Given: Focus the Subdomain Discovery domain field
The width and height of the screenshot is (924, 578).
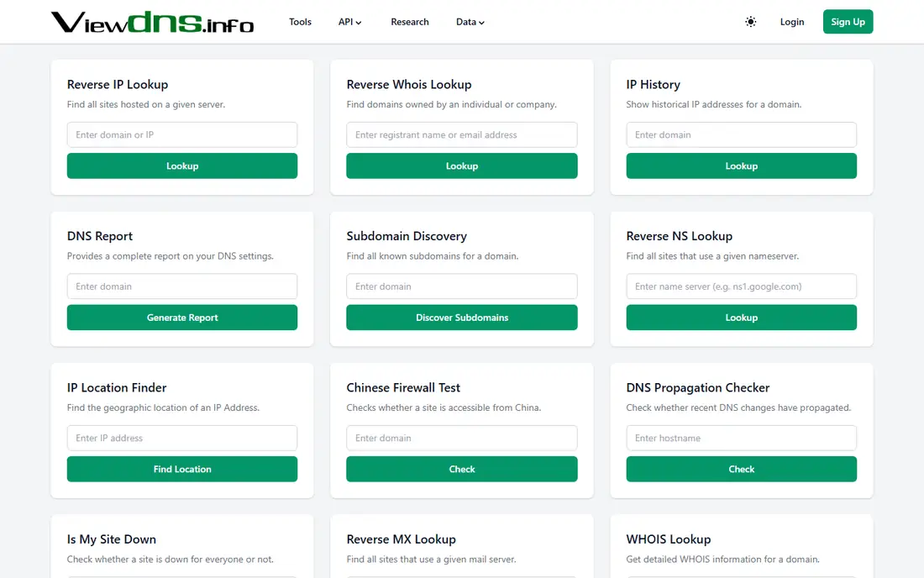Looking at the screenshot, I should pyautogui.click(x=462, y=286).
